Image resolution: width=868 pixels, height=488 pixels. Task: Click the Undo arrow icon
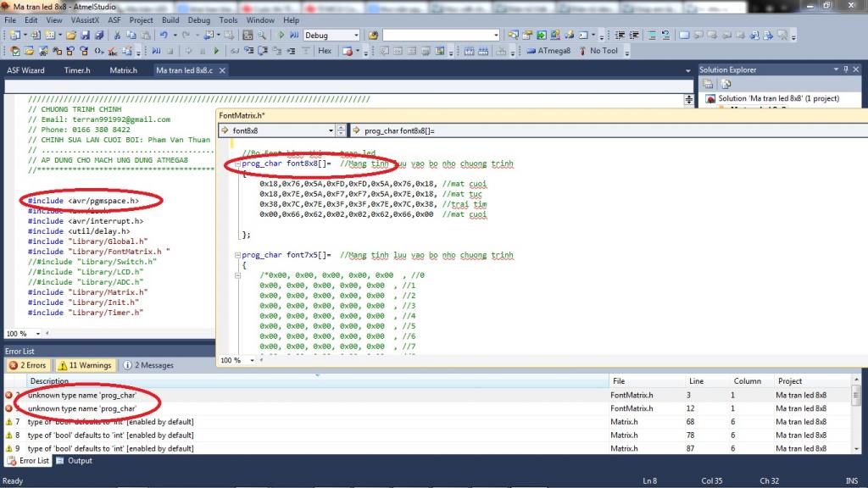[x=163, y=36]
